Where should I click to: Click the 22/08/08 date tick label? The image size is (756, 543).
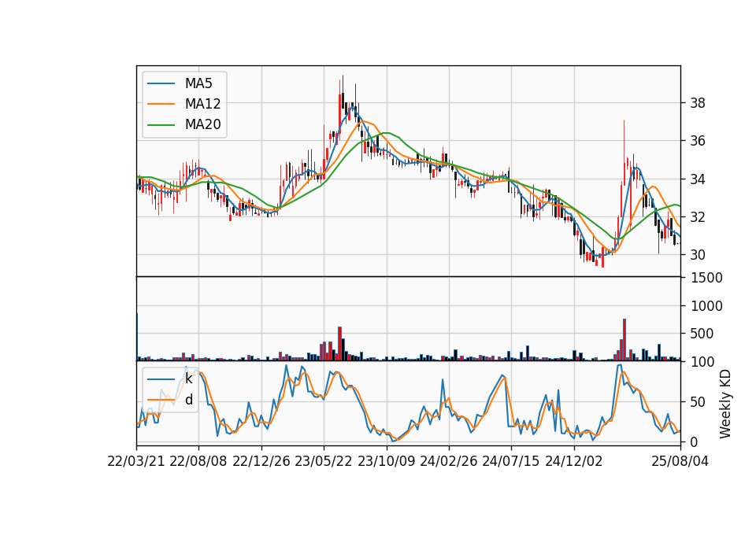(198, 461)
